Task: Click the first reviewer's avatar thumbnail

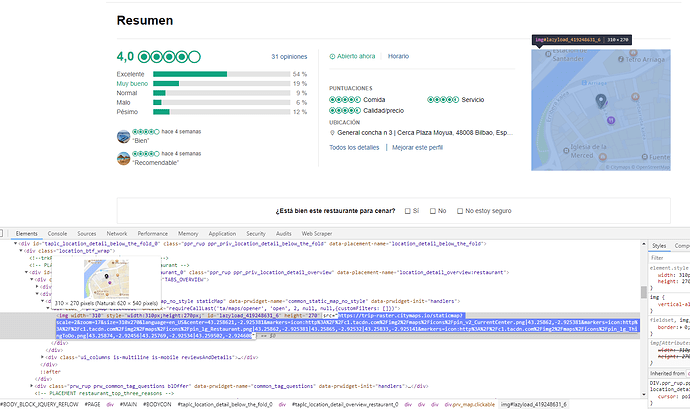Action: [124, 135]
